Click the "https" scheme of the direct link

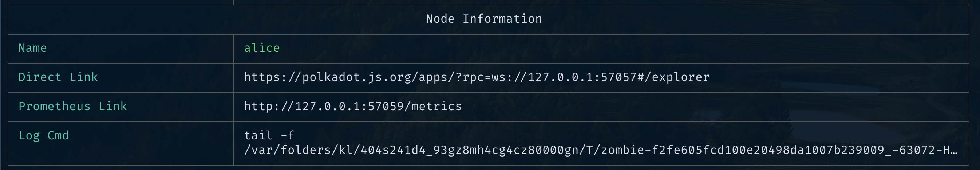click(x=262, y=77)
